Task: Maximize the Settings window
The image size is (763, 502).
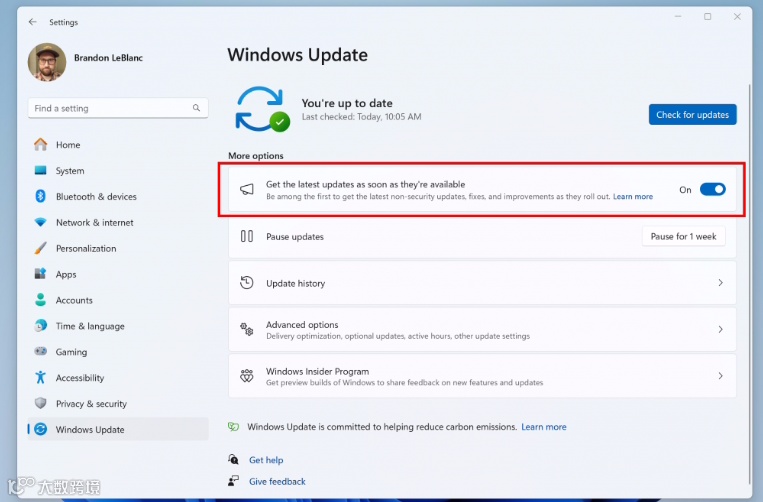Action: click(708, 17)
